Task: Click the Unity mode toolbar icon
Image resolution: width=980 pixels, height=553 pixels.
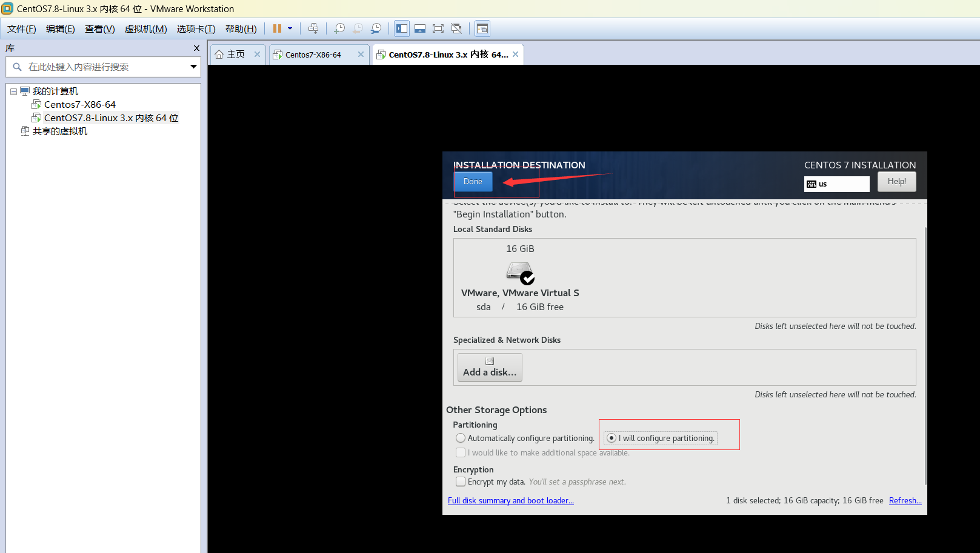Action: [456, 28]
